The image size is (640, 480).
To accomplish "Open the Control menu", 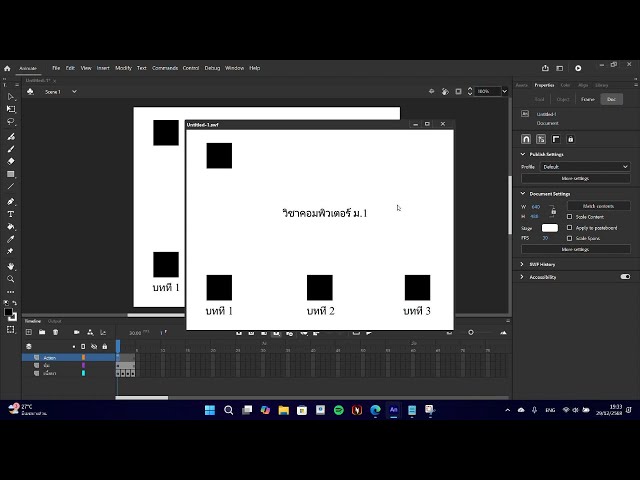I will coord(191,68).
